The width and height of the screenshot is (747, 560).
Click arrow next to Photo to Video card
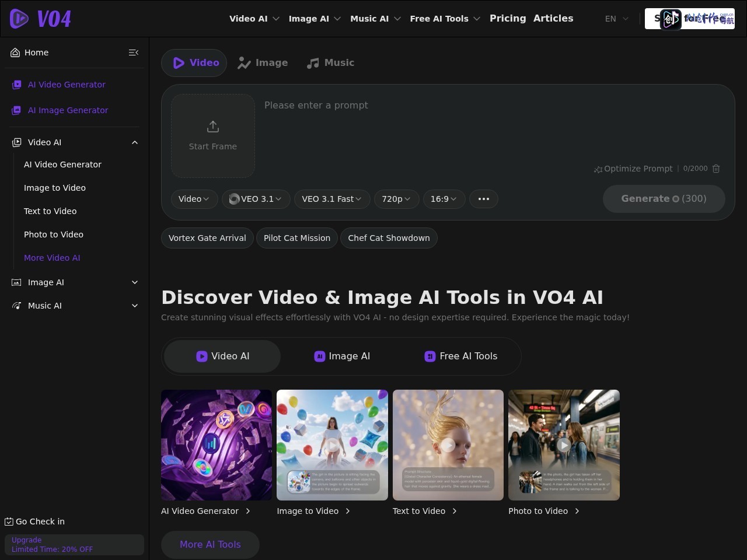577,511
